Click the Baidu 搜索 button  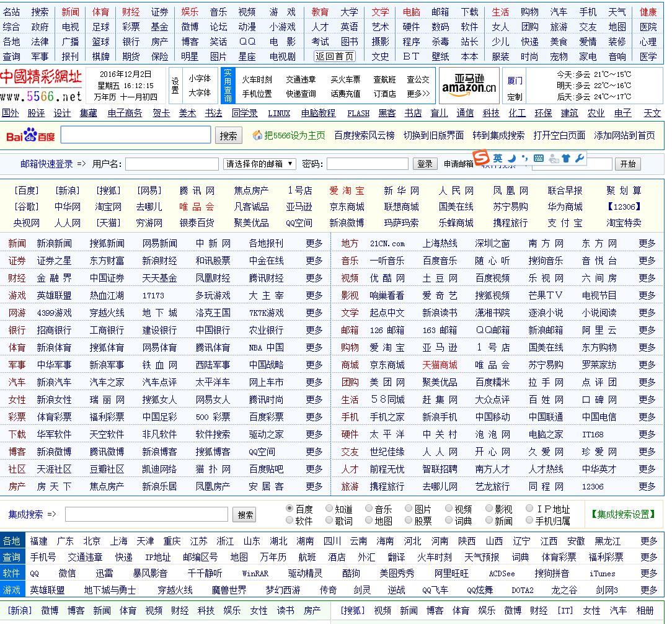click(228, 135)
